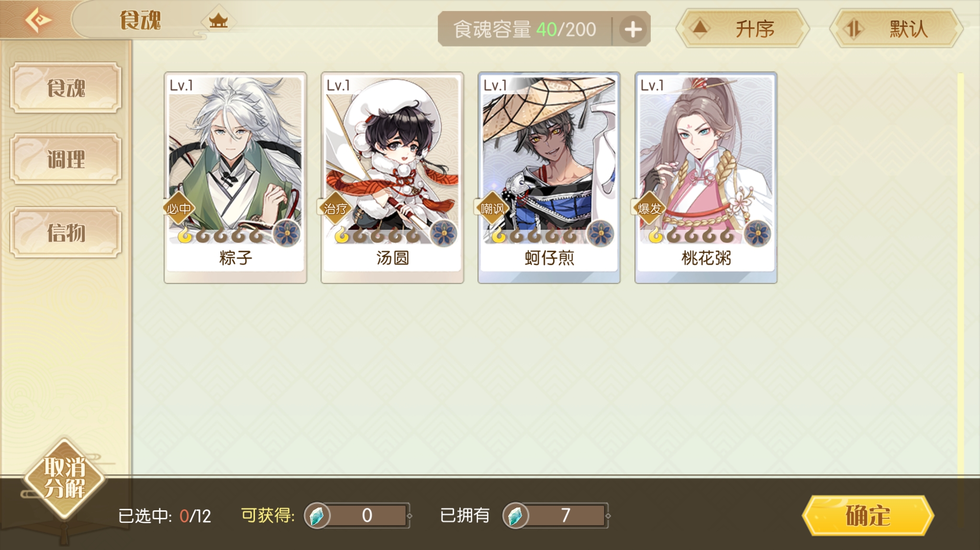Tap the 必中 skill badge on 粽子
Image resolution: width=980 pixels, height=550 pixels.
[179, 208]
